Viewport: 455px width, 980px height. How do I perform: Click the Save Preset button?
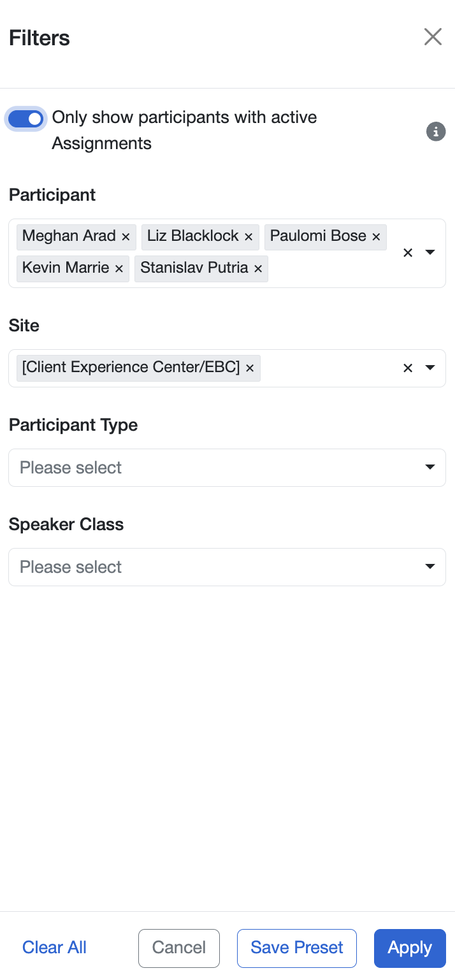pyautogui.click(x=297, y=948)
